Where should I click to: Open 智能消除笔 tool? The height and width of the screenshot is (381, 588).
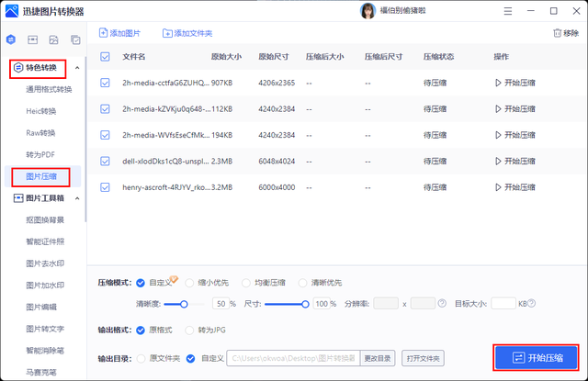(45, 351)
